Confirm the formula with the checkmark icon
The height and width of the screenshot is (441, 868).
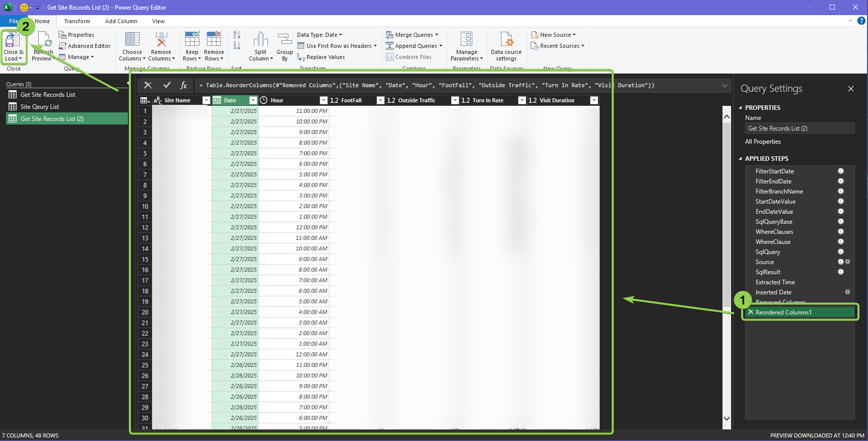tap(167, 85)
